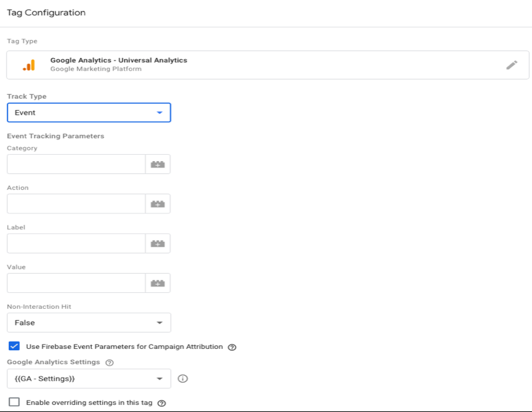Click help icon beside Google Analytics Settings label
The image size is (532, 412).
point(110,362)
